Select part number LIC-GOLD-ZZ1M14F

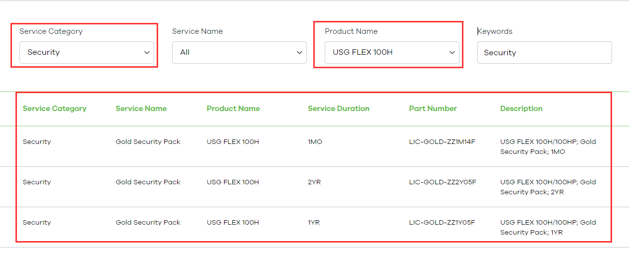point(442,142)
